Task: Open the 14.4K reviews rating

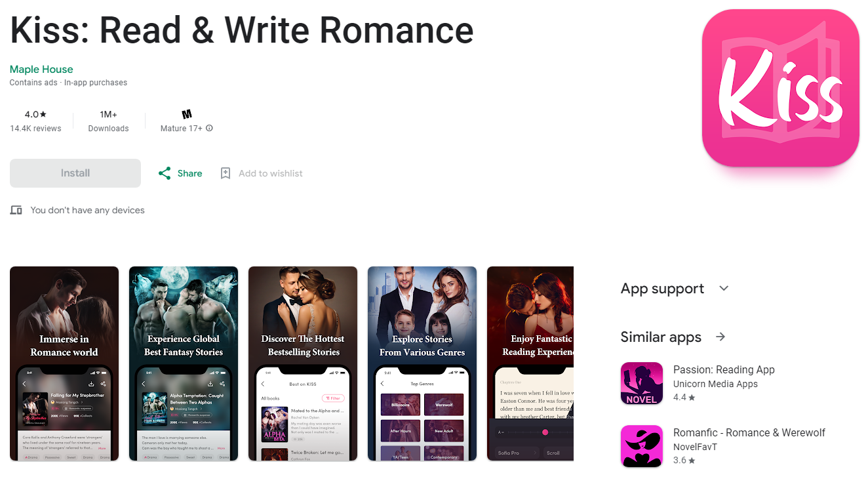Action: point(35,121)
